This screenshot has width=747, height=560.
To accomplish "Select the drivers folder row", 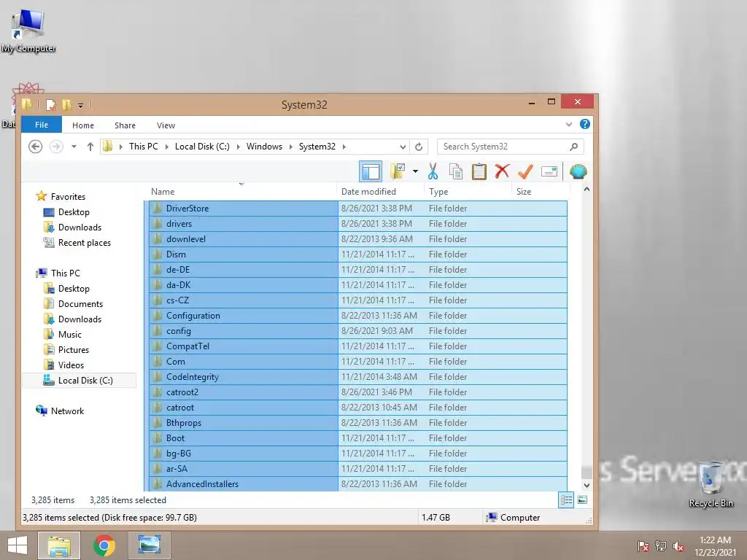I will 357,224.
